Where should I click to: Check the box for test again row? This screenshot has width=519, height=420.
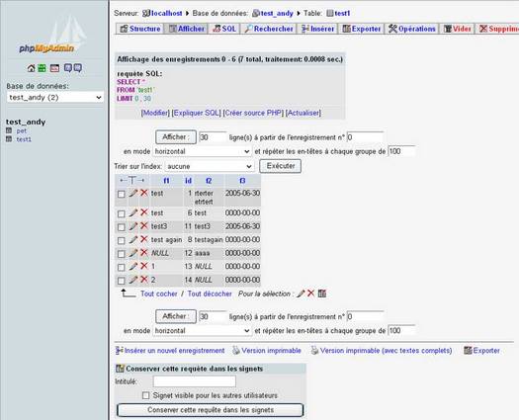point(122,240)
